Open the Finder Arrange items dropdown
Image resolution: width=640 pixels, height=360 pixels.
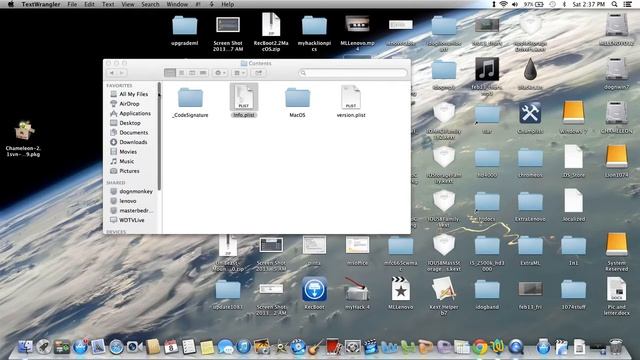(x=239, y=73)
